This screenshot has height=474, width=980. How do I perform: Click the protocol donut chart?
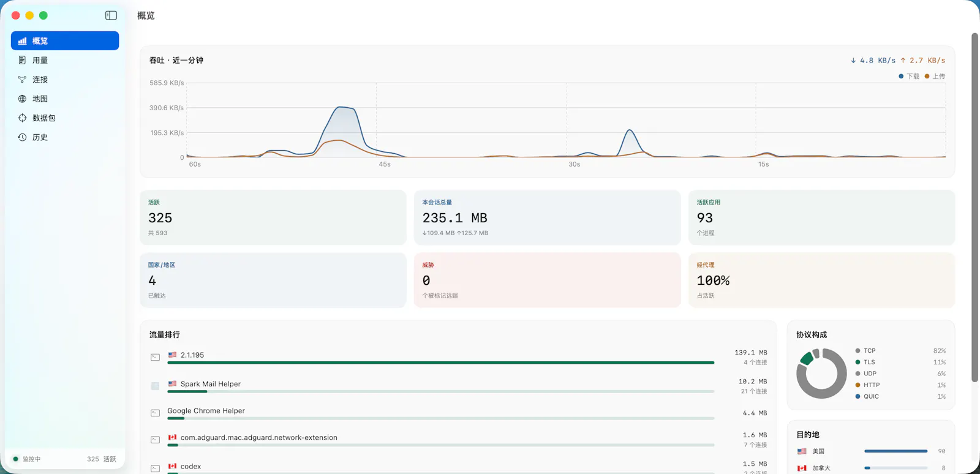point(821,374)
